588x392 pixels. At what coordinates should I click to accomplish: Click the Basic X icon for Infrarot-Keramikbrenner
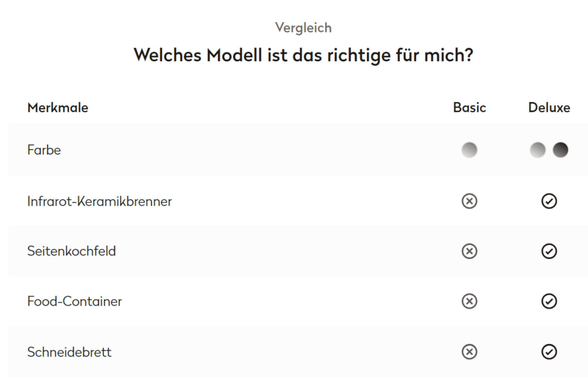pyautogui.click(x=469, y=201)
